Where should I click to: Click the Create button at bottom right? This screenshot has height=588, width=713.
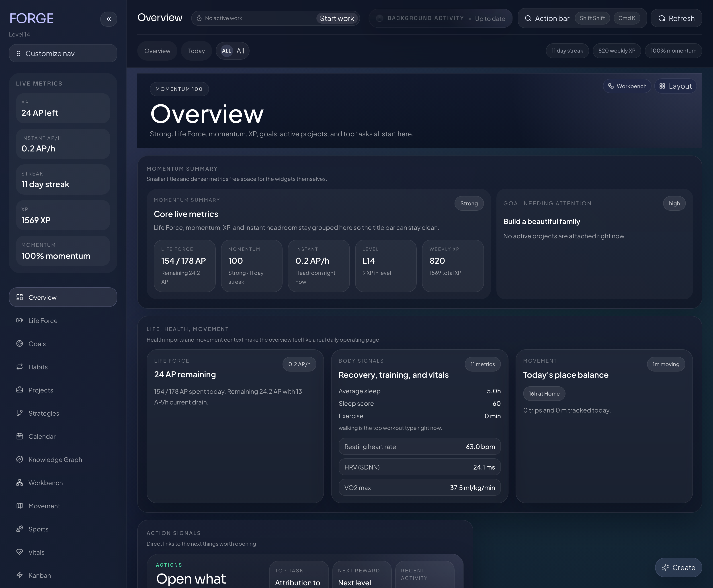pos(678,567)
